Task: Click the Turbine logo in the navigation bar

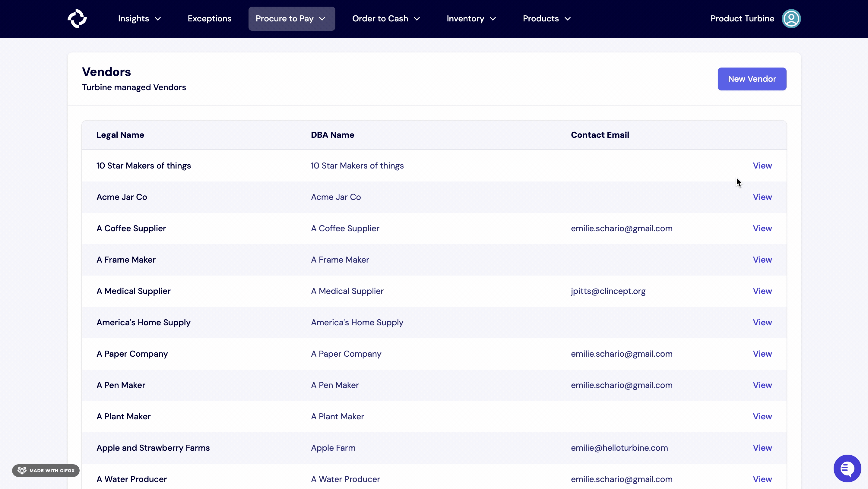Action: pos(77,18)
